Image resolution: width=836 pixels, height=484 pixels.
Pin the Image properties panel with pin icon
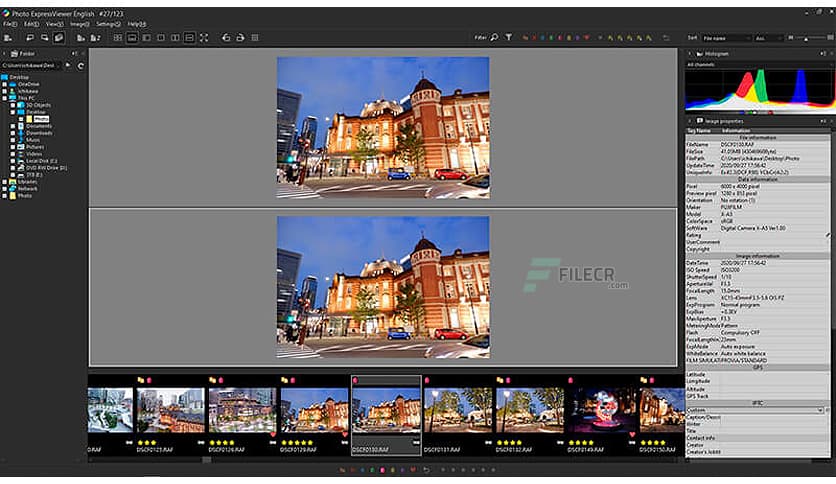[823, 122]
